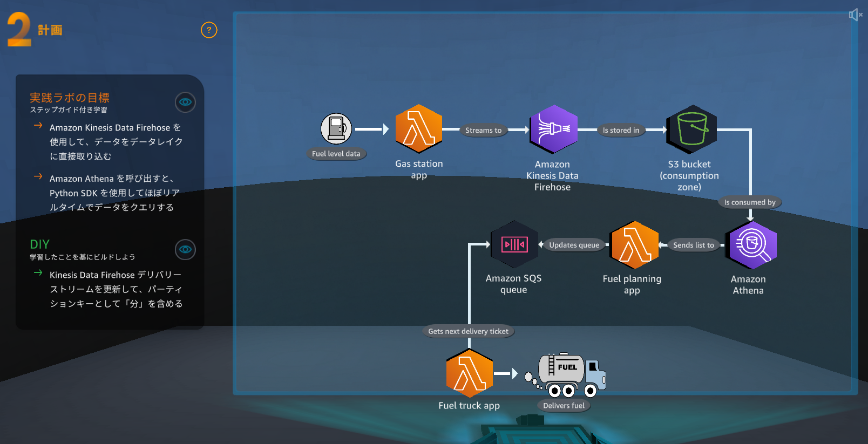Click the 'S3 bucket (consumption zone)' caption
Viewport: 868px width, 444px height.
coord(689,175)
